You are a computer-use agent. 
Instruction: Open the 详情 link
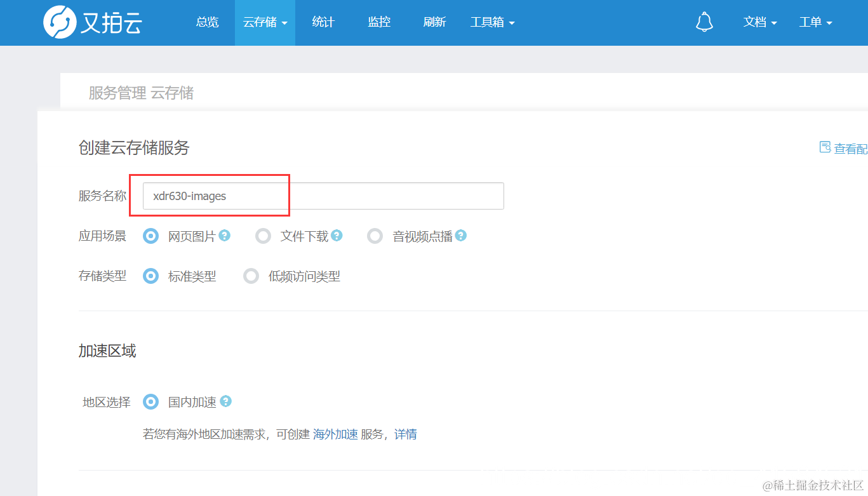[x=406, y=434]
